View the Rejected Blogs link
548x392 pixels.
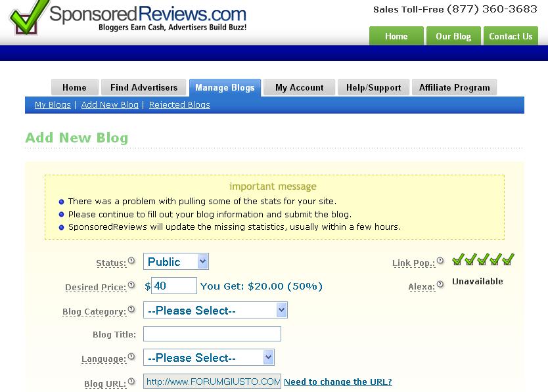179,105
